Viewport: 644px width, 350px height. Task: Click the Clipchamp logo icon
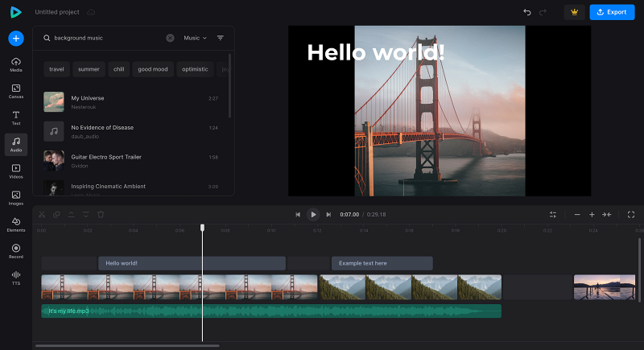pyautogui.click(x=15, y=12)
